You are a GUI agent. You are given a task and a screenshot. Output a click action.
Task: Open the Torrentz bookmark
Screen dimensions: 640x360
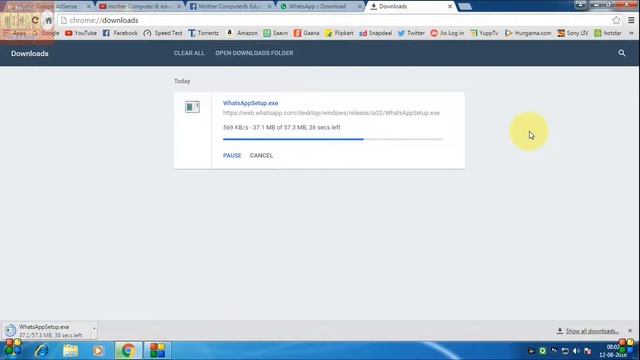203,33
